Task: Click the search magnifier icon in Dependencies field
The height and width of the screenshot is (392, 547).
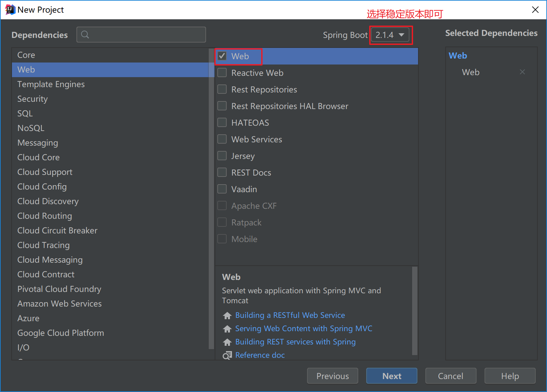Action: point(85,35)
